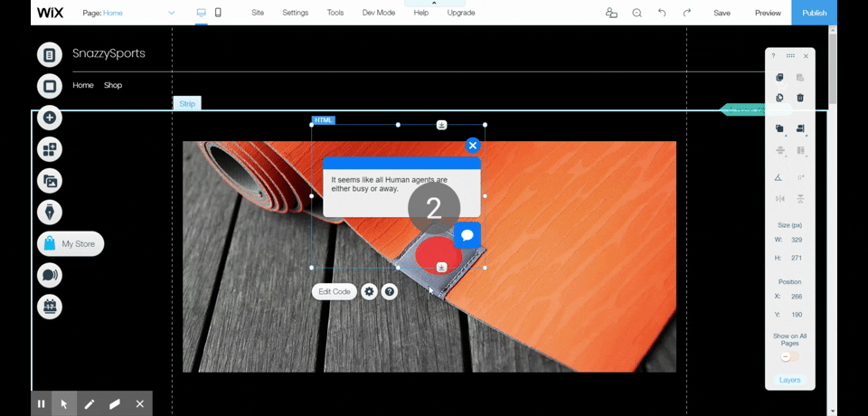The height and width of the screenshot is (416, 868).
Task: Click the invite contributors icon
Action: (x=611, y=13)
